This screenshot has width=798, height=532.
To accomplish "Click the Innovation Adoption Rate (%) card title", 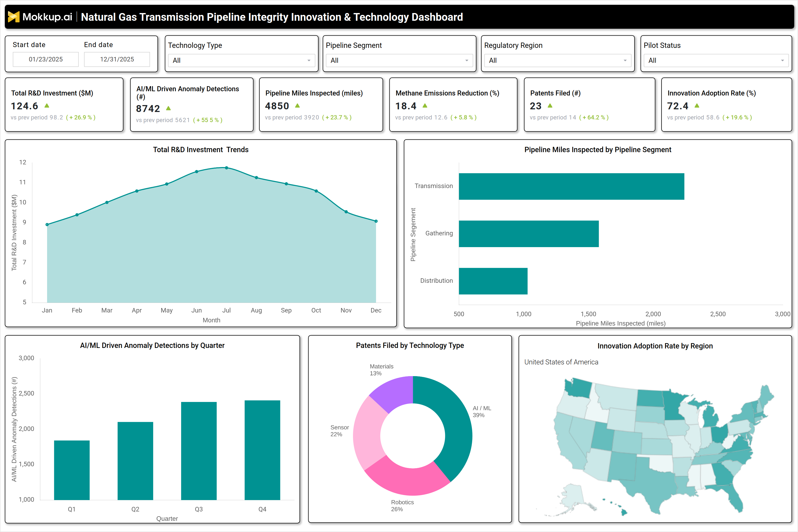I will click(712, 93).
